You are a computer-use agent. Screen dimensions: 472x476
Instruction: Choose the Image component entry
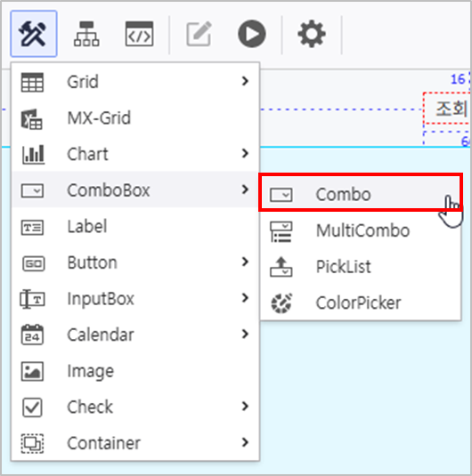(135, 371)
